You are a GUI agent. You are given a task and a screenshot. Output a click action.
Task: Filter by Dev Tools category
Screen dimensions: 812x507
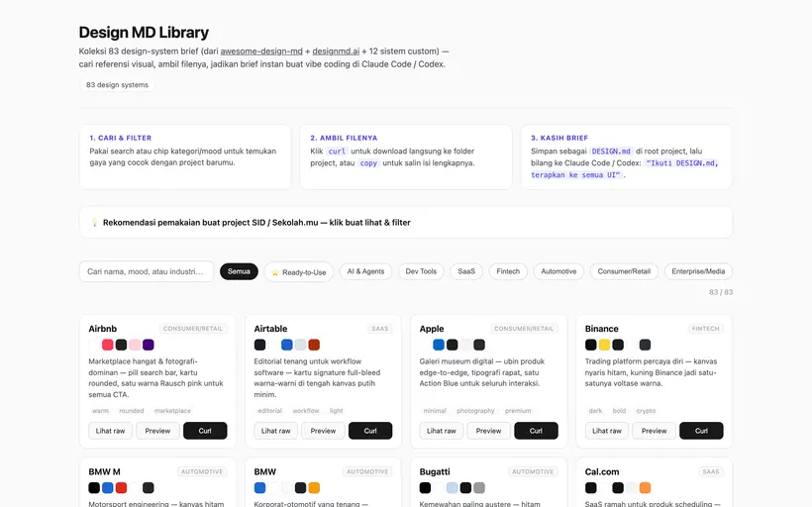click(421, 271)
